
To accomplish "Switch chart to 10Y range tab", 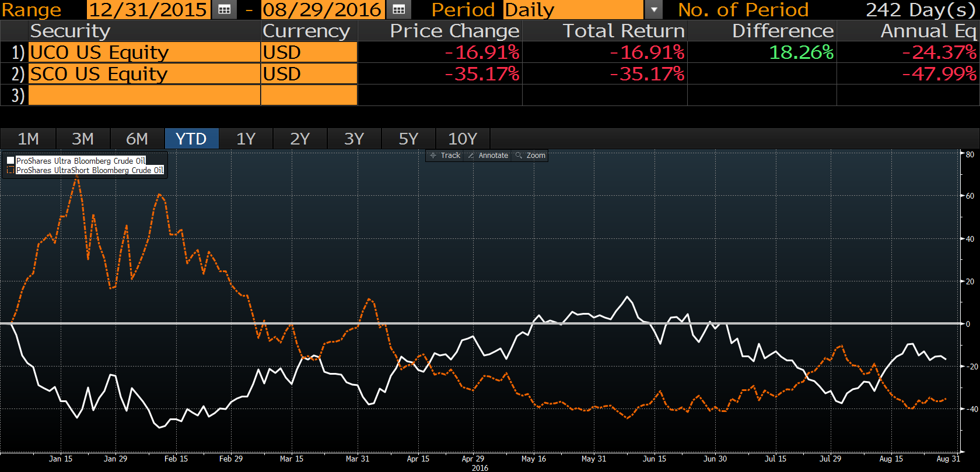I will (x=463, y=139).
